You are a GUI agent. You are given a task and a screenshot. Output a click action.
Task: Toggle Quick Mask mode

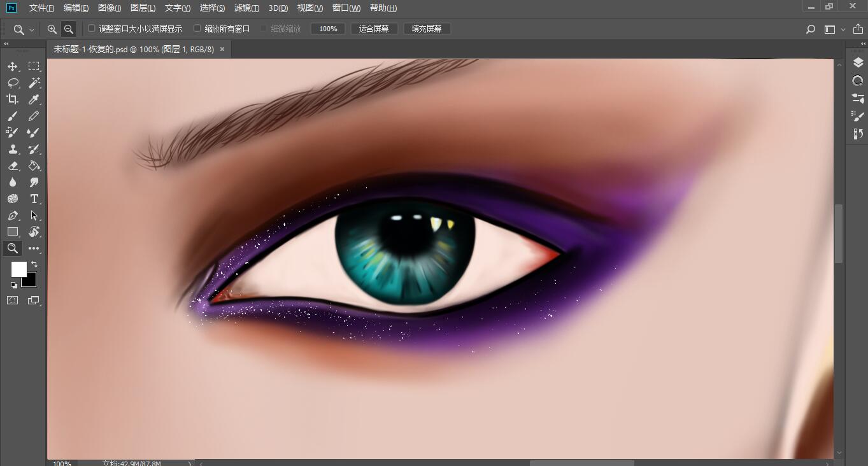click(x=13, y=300)
